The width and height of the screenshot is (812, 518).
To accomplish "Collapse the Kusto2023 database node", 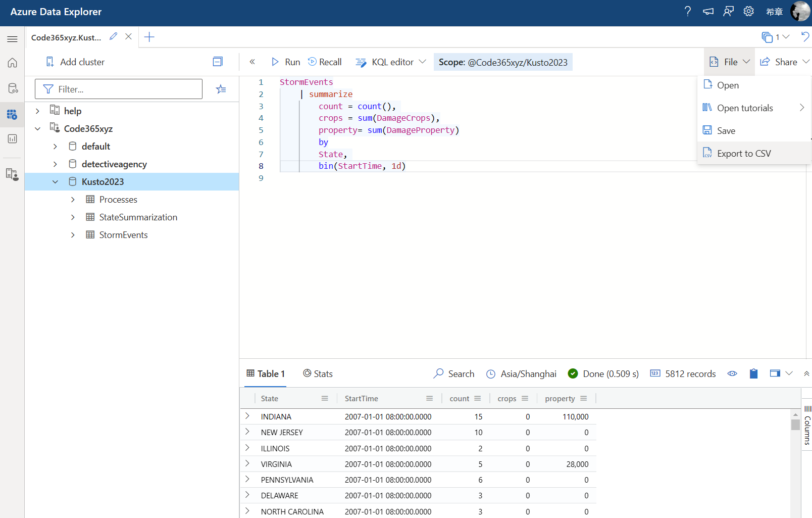I will pos(55,182).
